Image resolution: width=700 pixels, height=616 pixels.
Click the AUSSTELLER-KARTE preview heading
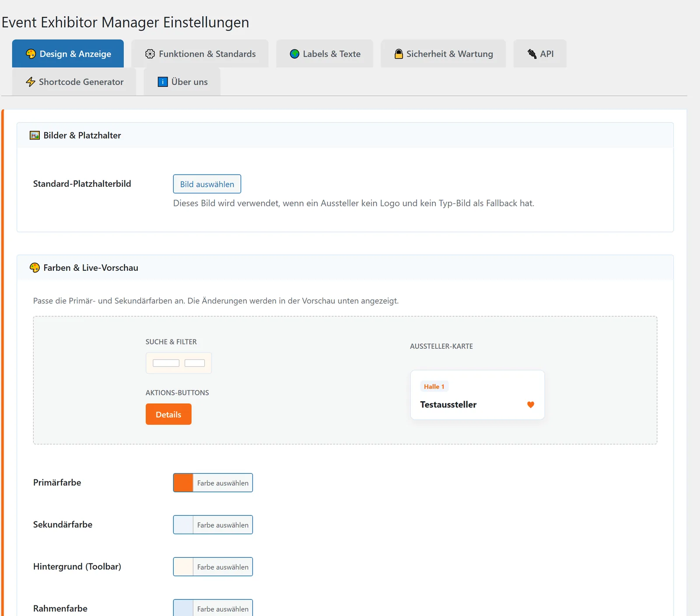pos(441,346)
